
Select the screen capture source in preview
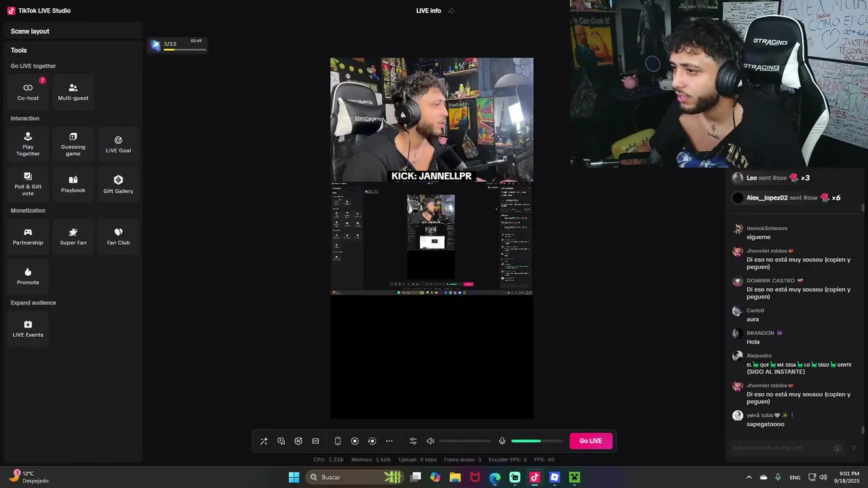point(432,239)
